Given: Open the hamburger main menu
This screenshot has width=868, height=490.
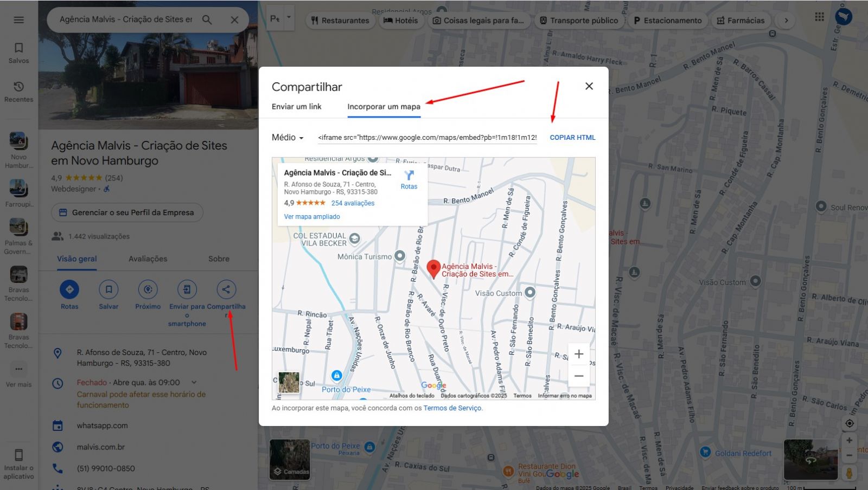Looking at the screenshot, I should 19,20.
